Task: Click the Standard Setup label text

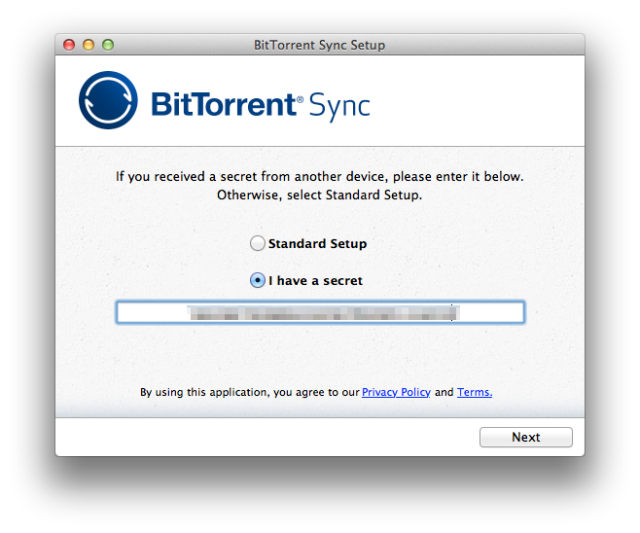Action: [317, 244]
